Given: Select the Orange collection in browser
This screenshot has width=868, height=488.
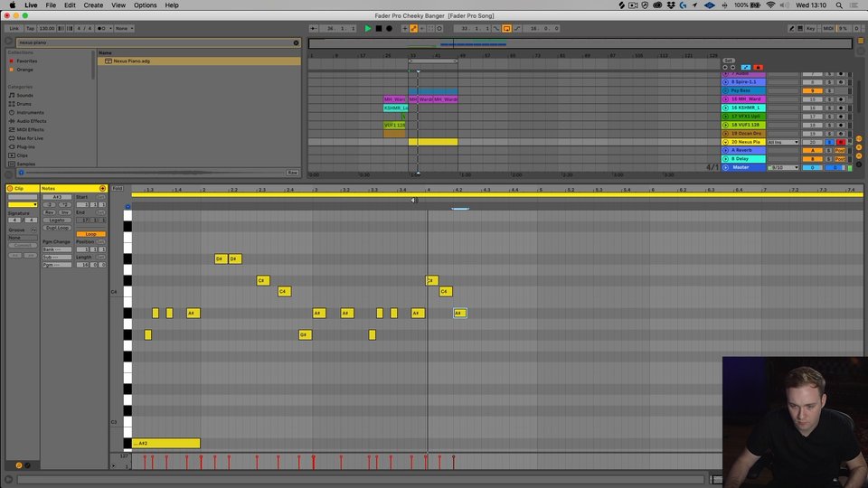Looking at the screenshot, I should [24, 70].
